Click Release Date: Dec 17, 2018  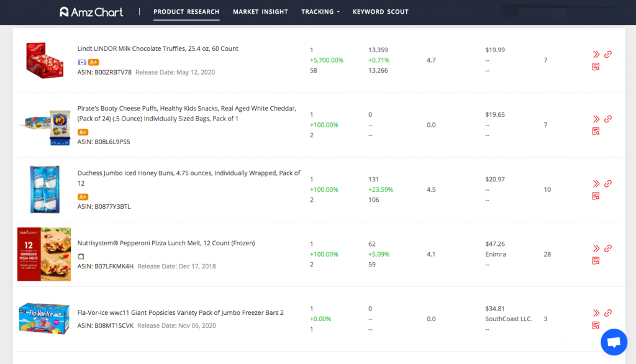pos(176,266)
